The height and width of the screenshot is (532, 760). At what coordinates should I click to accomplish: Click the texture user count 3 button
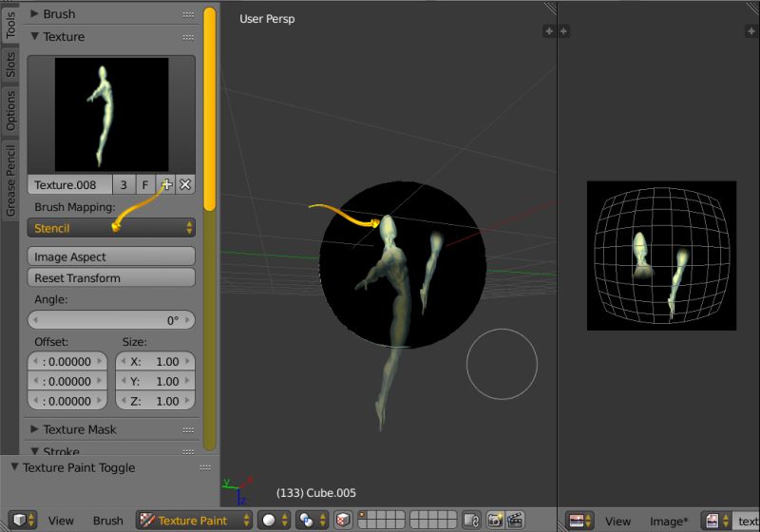[x=123, y=184]
